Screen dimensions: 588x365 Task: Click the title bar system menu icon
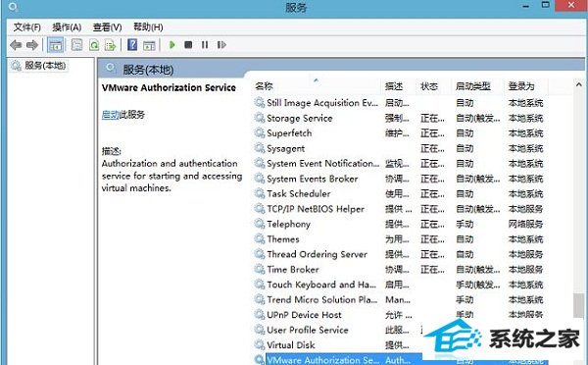[13, 7]
